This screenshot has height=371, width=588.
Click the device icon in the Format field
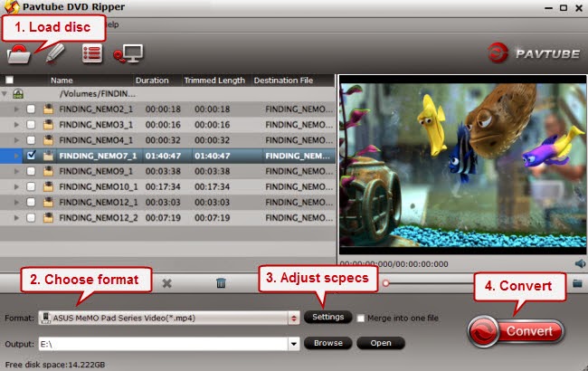[46, 318]
